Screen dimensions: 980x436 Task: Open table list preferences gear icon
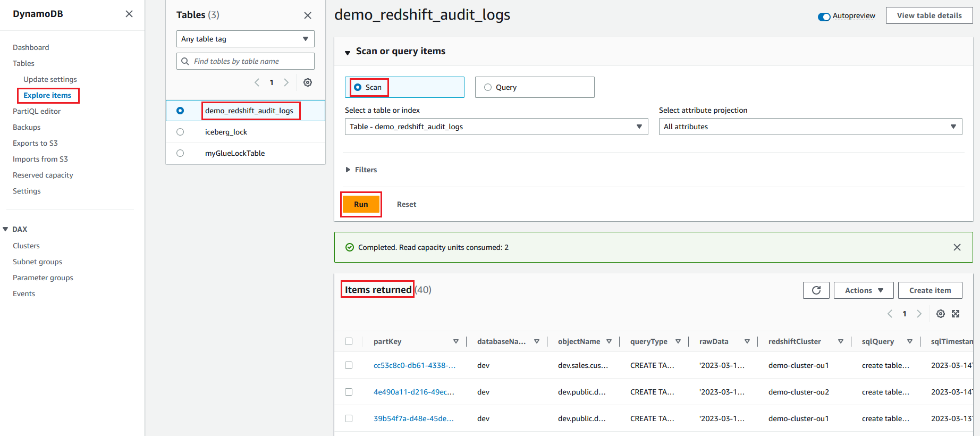(308, 82)
